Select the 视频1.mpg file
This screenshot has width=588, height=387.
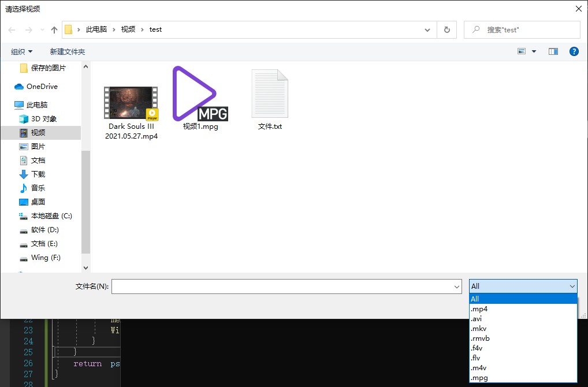pyautogui.click(x=200, y=98)
